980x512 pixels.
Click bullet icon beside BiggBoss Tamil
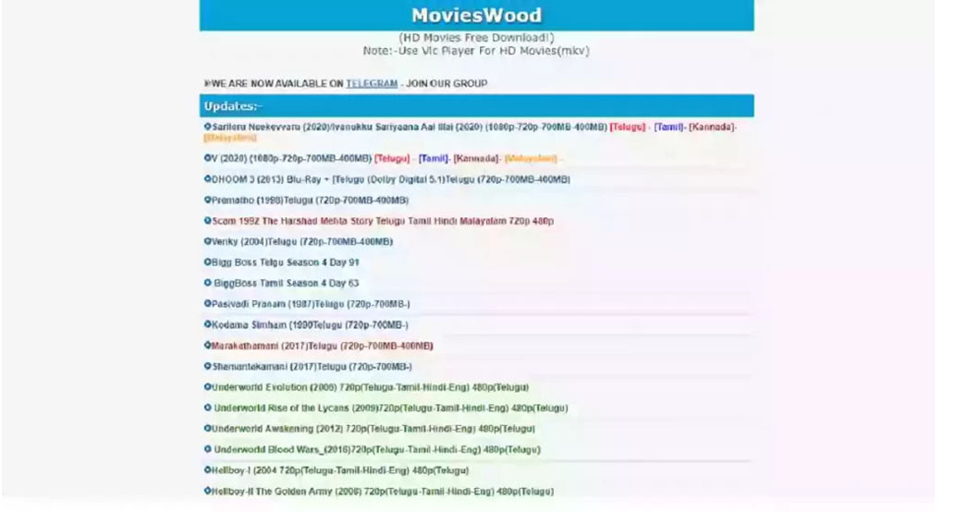click(207, 283)
